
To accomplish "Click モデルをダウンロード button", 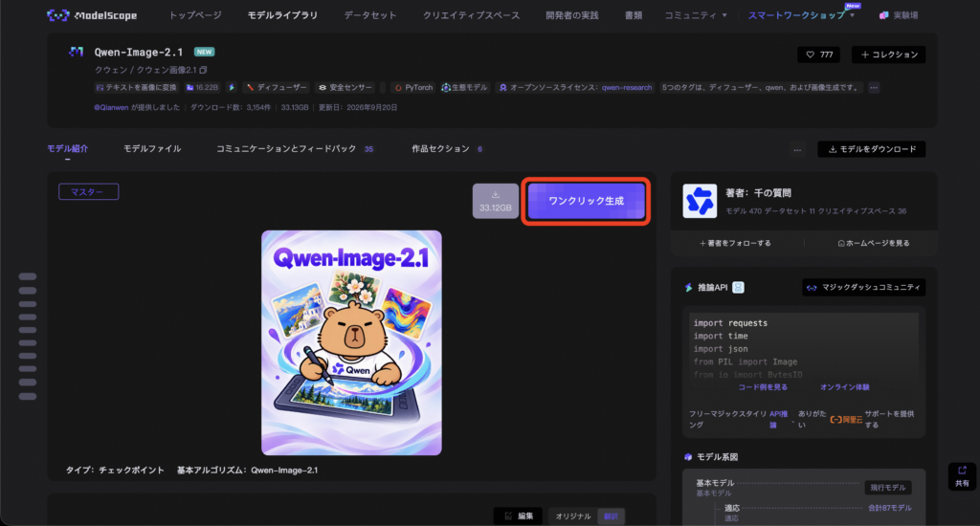I will [871, 149].
